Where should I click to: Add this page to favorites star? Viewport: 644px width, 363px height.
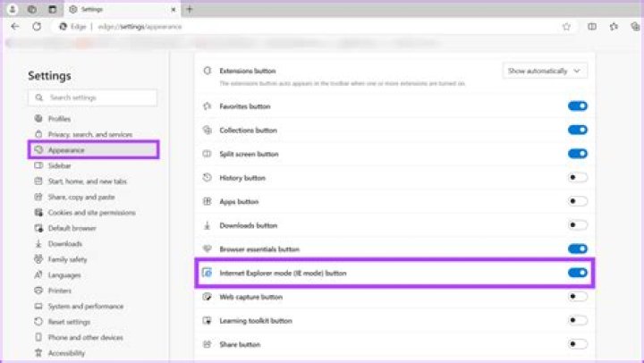pos(566,27)
